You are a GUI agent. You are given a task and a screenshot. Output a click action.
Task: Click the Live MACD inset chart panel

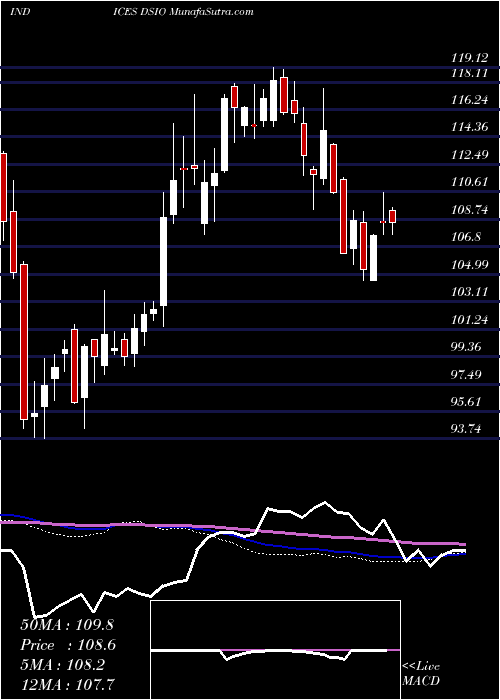click(275, 650)
